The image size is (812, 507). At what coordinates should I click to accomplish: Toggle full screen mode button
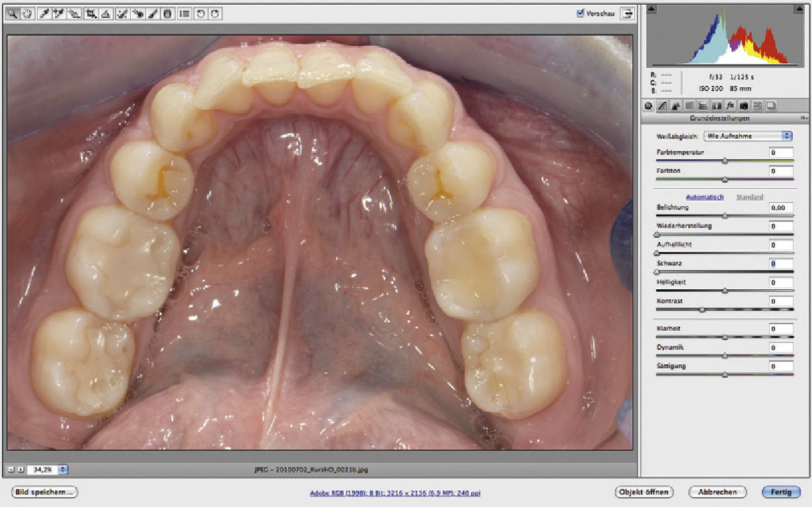point(625,13)
